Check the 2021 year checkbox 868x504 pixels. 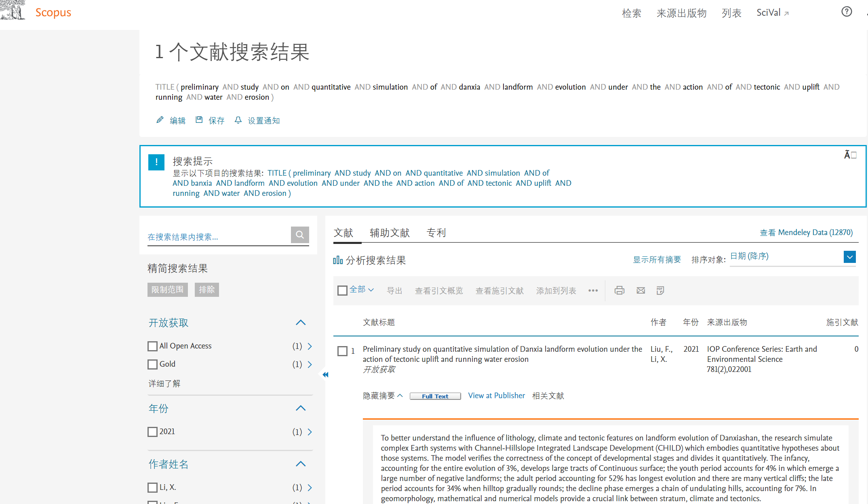click(152, 432)
